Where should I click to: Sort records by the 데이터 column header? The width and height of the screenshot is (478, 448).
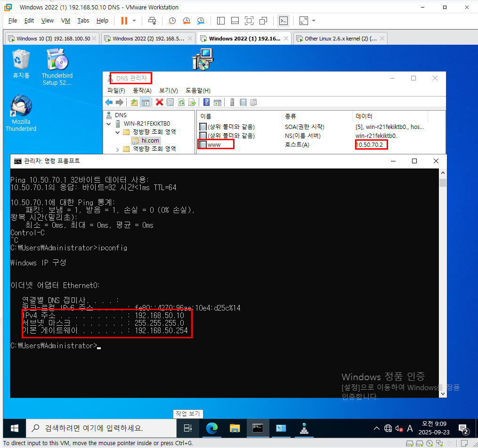point(390,116)
